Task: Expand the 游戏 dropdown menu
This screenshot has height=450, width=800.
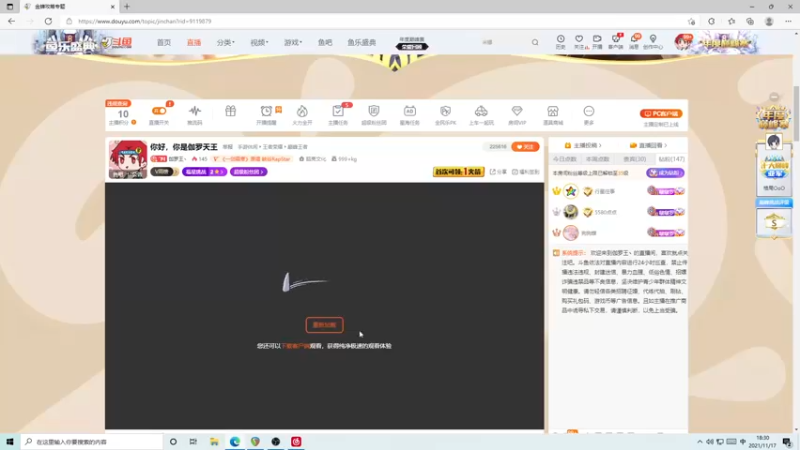Action: click(293, 42)
